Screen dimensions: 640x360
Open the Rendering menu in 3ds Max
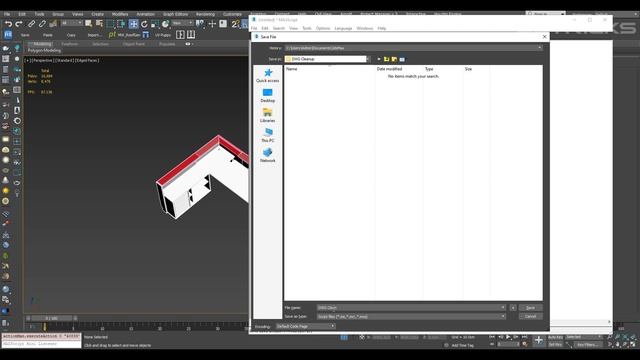pyautogui.click(x=205, y=14)
